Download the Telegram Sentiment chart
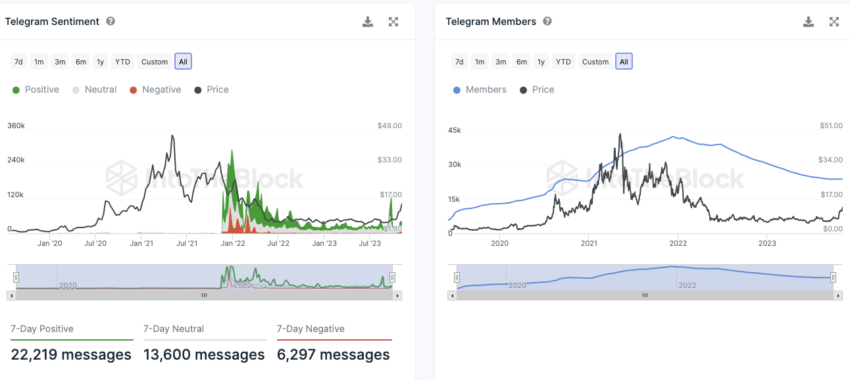This screenshot has width=850, height=380. click(368, 22)
